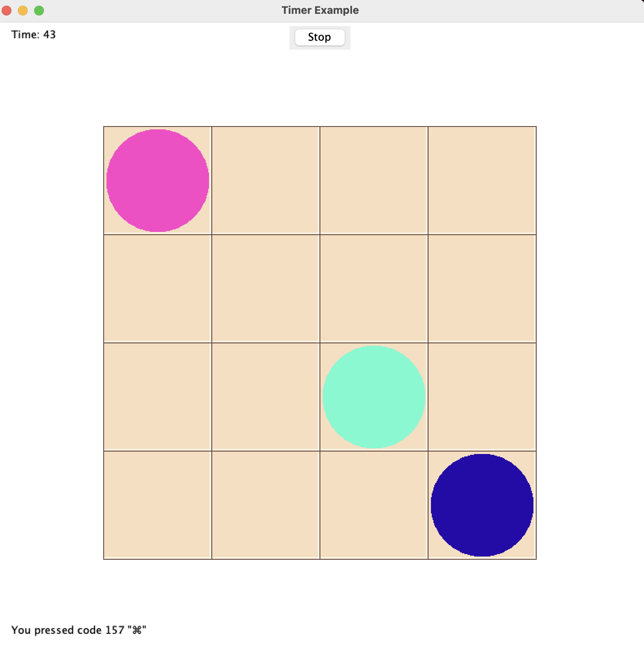Click the empty cell right of pink circle
The image size is (644, 646).
[265, 181]
